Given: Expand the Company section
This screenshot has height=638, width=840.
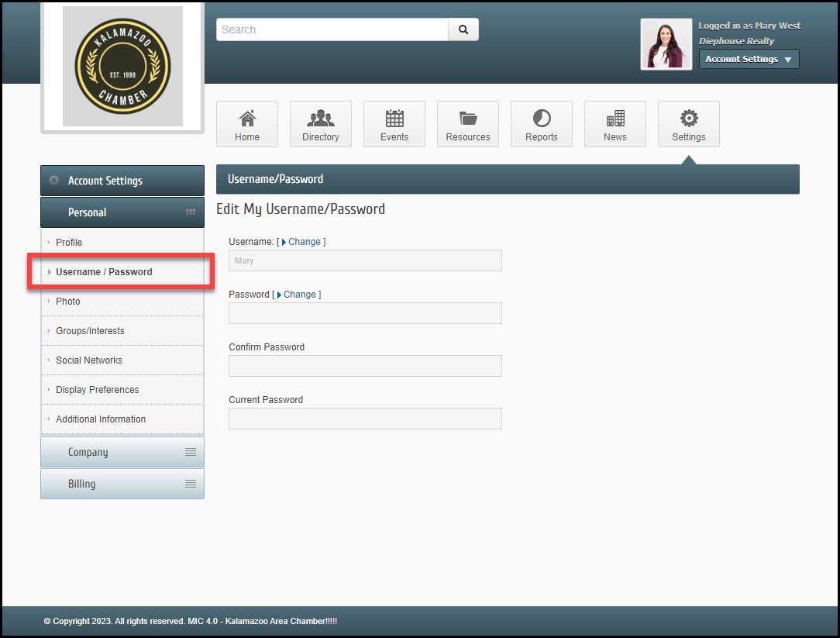Looking at the screenshot, I should pos(122,452).
